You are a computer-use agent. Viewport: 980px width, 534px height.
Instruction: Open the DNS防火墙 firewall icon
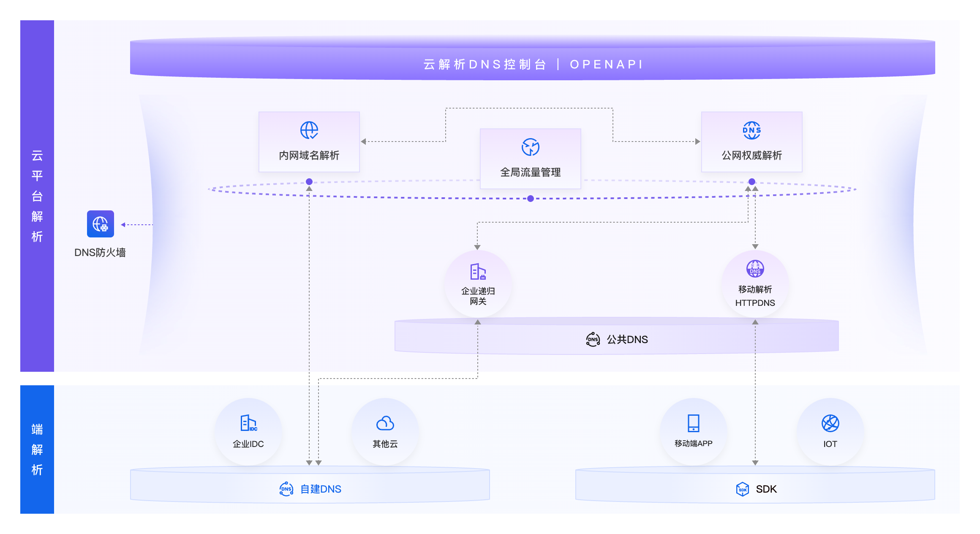[x=101, y=225]
